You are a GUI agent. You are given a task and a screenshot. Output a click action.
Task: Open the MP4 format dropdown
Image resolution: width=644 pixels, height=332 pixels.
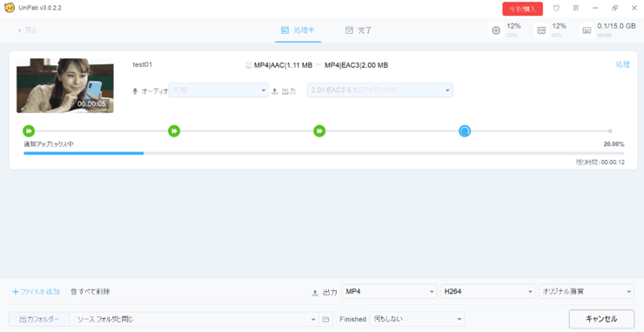(389, 292)
